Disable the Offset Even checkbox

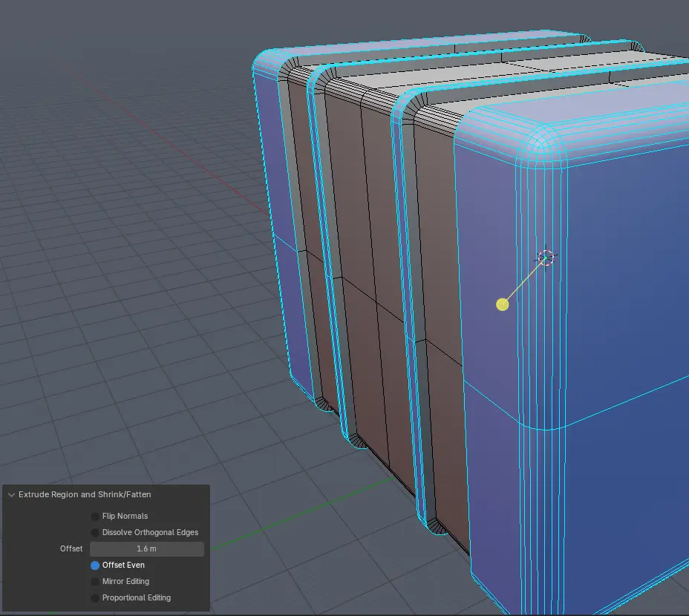95,565
